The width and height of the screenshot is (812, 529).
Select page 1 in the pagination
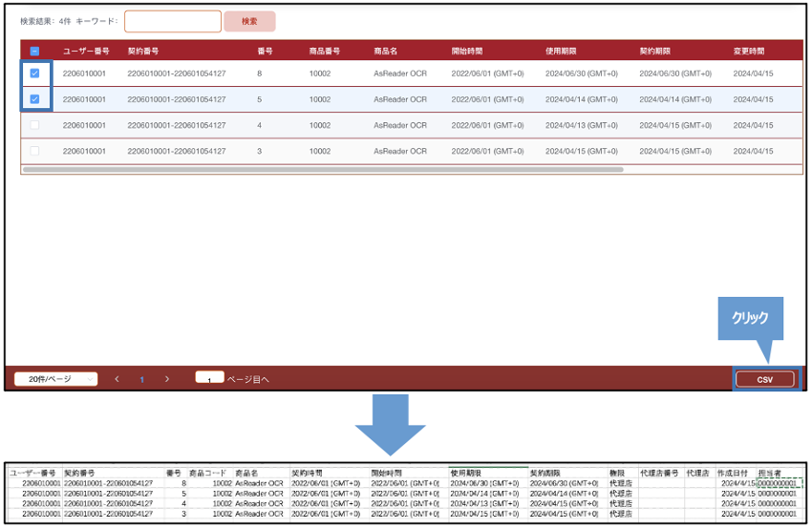(142, 379)
